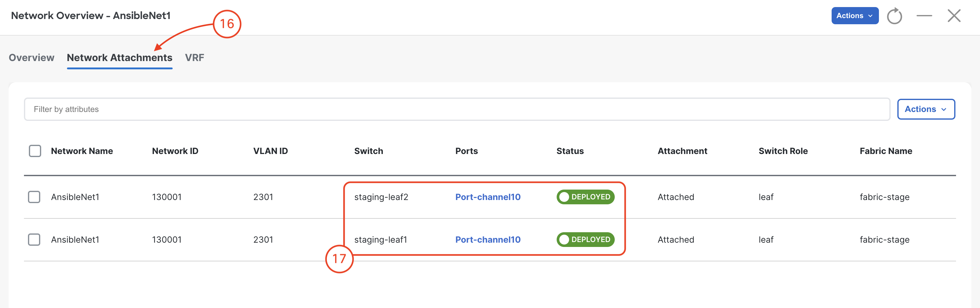
Task: Close the Network Overview panel
Action: [954, 16]
